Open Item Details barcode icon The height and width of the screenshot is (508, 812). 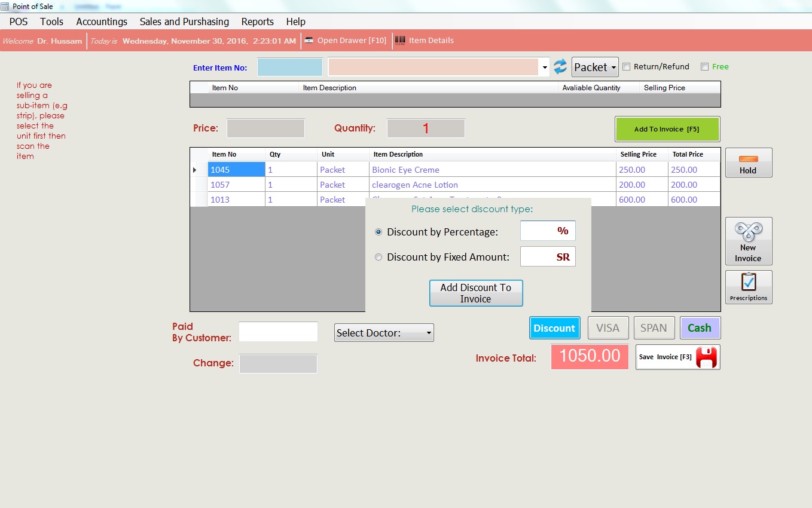tap(400, 41)
